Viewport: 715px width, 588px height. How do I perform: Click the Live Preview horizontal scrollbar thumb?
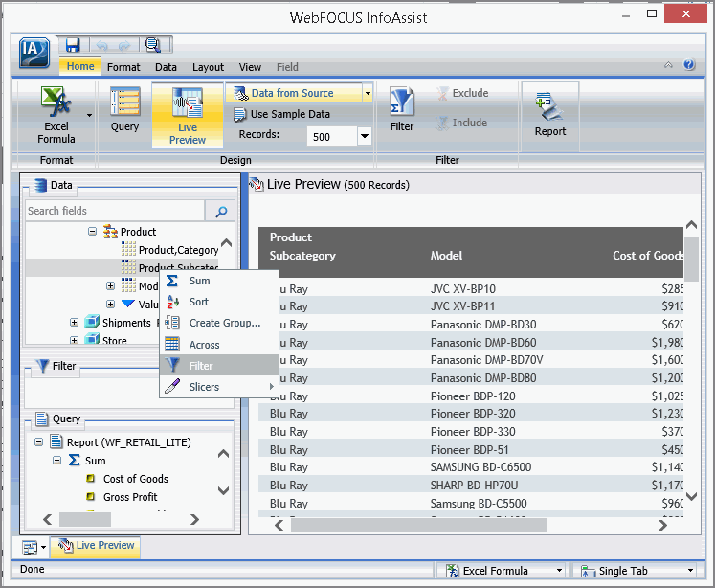[419, 526]
